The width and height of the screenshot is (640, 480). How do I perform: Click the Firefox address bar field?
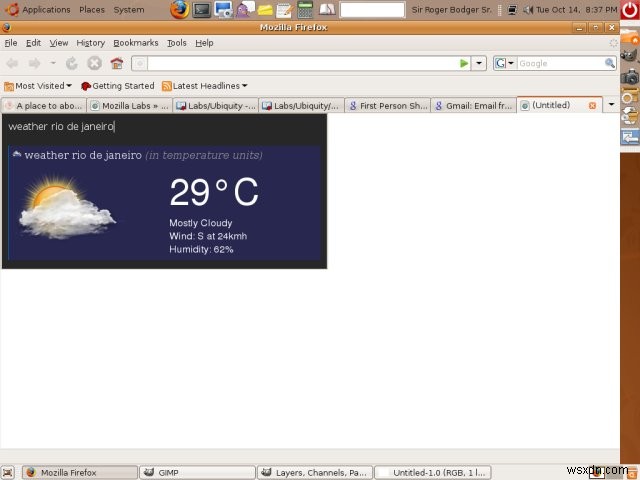(x=302, y=63)
